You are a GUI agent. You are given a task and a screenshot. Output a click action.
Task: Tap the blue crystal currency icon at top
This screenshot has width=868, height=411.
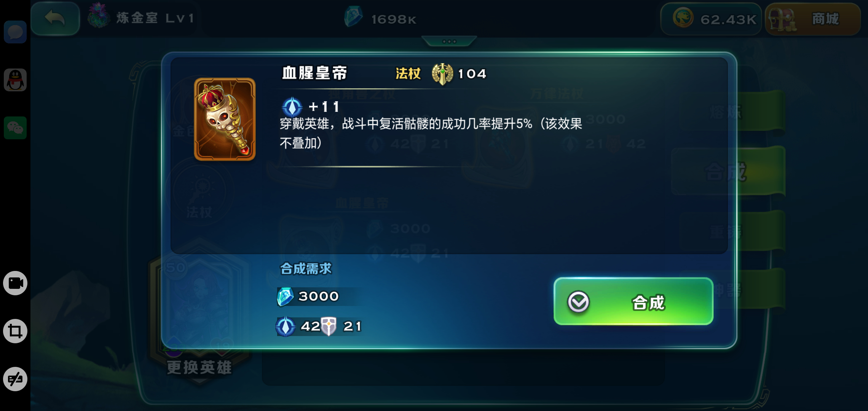click(x=353, y=18)
